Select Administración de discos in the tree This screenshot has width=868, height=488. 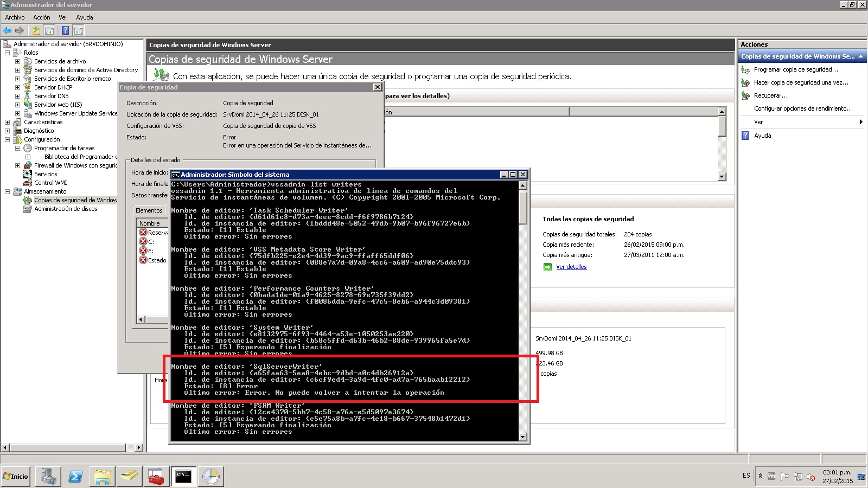point(66,209)
